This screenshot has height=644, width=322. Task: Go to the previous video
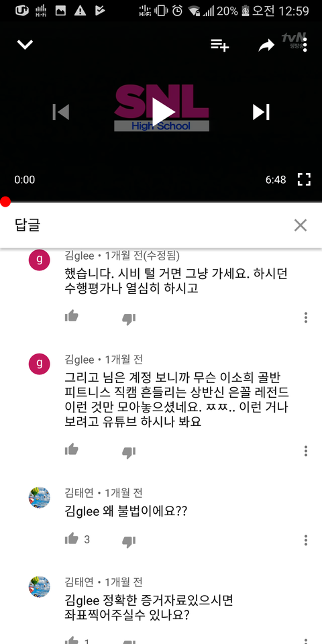61,112
